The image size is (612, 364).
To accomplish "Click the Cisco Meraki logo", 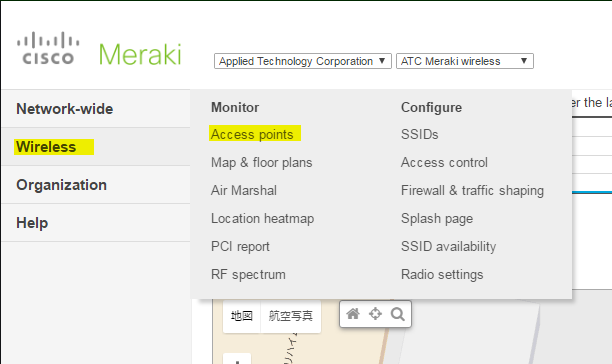I will point(99,49).
